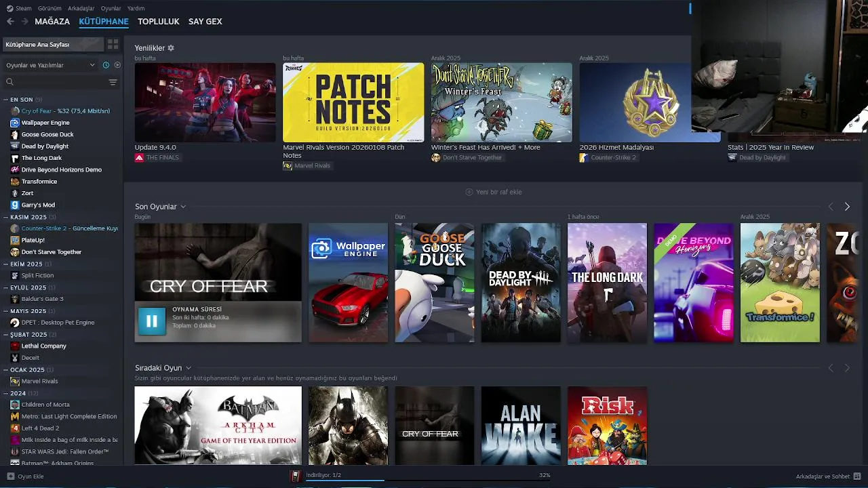Collapse the ŞUBAT 2025 category
The width and height of the screenshot is (868, 488).
(6, 334)
